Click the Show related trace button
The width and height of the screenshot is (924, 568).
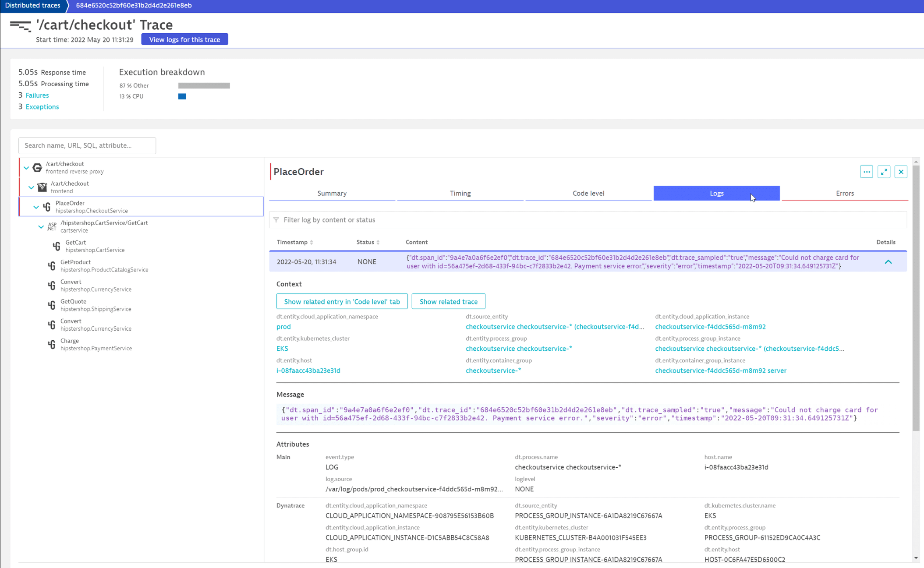pyautogui.click(x=448, y=301)
